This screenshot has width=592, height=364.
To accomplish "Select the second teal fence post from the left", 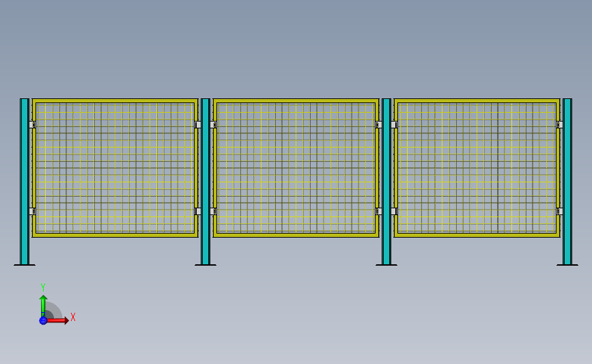I will tap(206, 181).
